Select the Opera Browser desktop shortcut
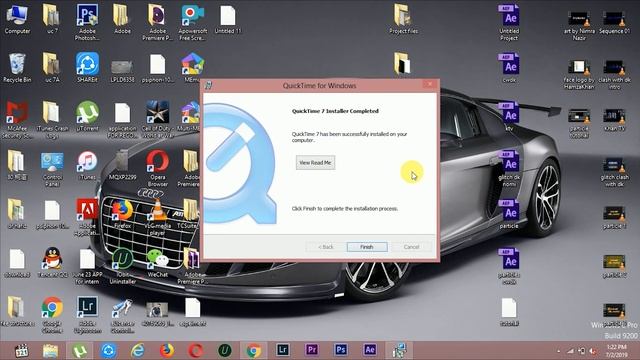 click(x=158, y=169)
